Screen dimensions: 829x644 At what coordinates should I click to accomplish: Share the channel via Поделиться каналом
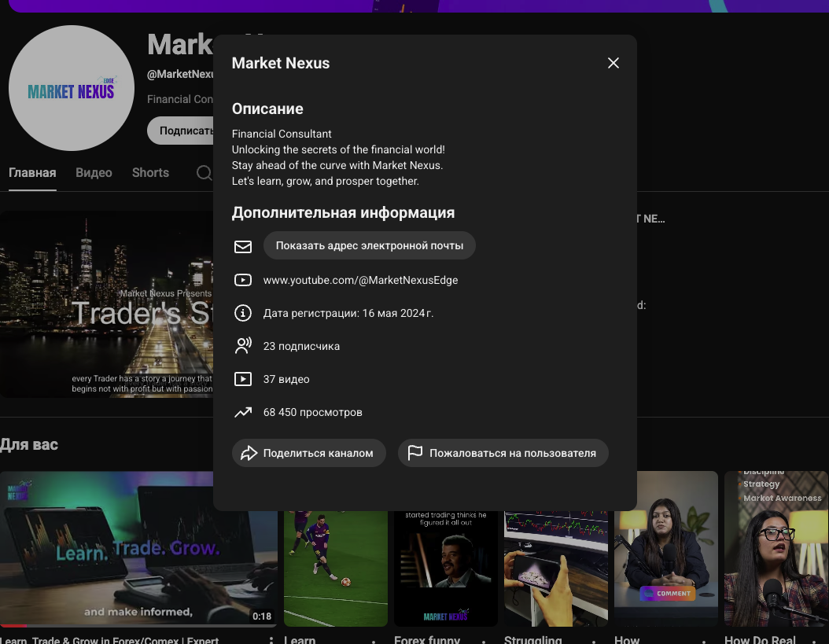[309, 453]
